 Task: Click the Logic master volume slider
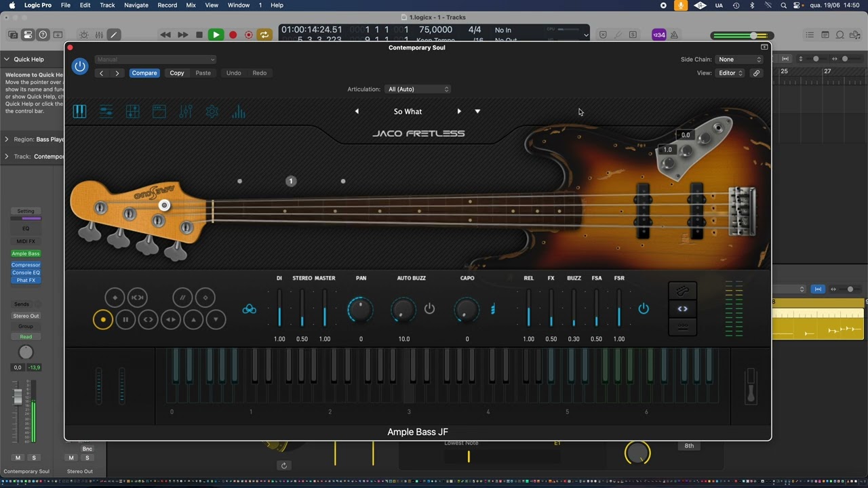743,35
